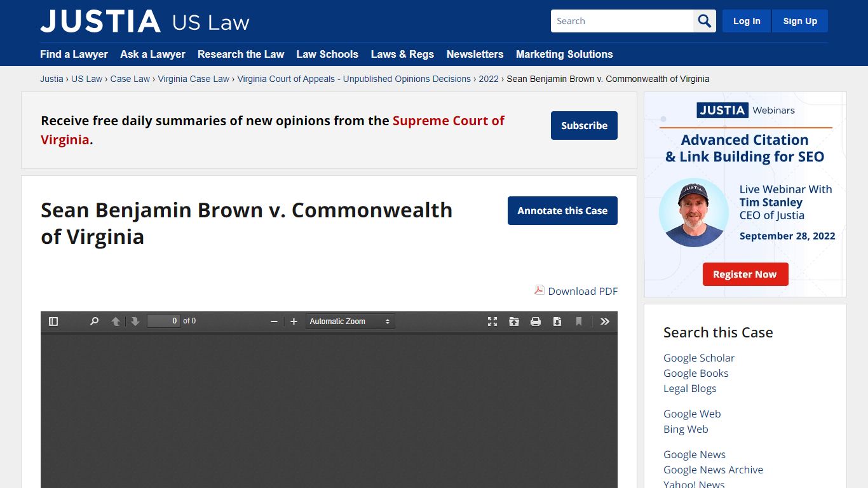Click Virginia Case Law breadcrumb

194,79
